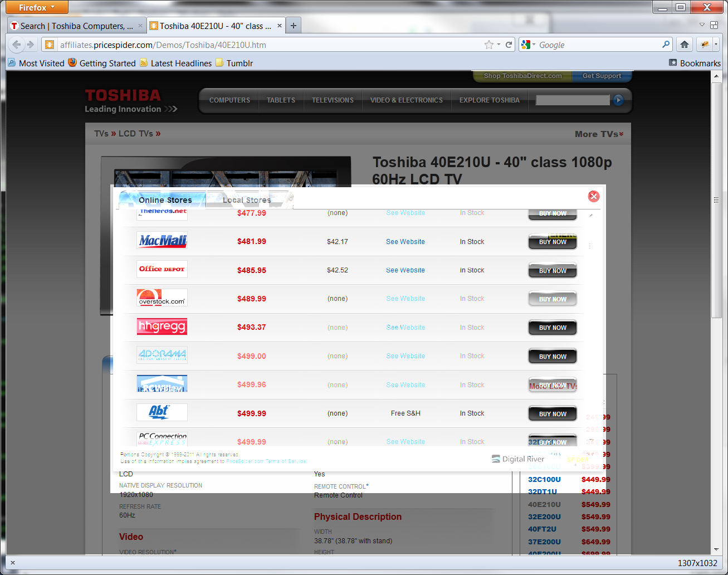
Task: Open the URL history dropdown arrow
Action: [x=499, y=45]
